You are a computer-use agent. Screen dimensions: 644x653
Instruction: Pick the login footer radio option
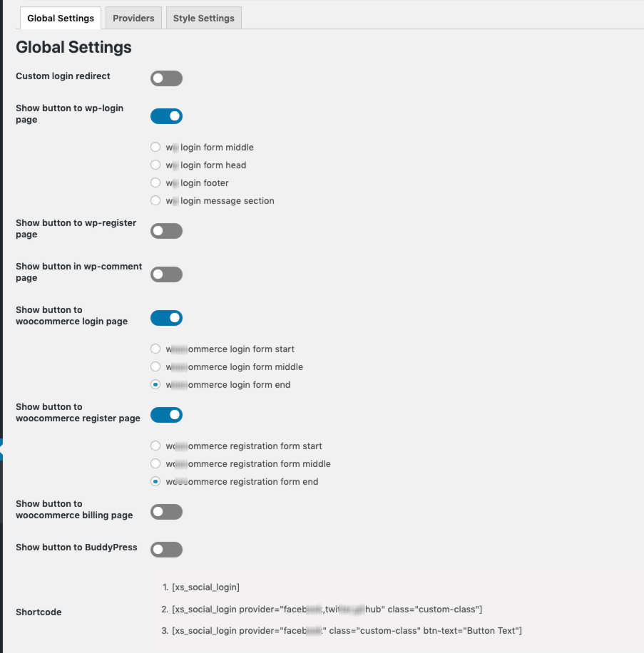coord(155,183)
